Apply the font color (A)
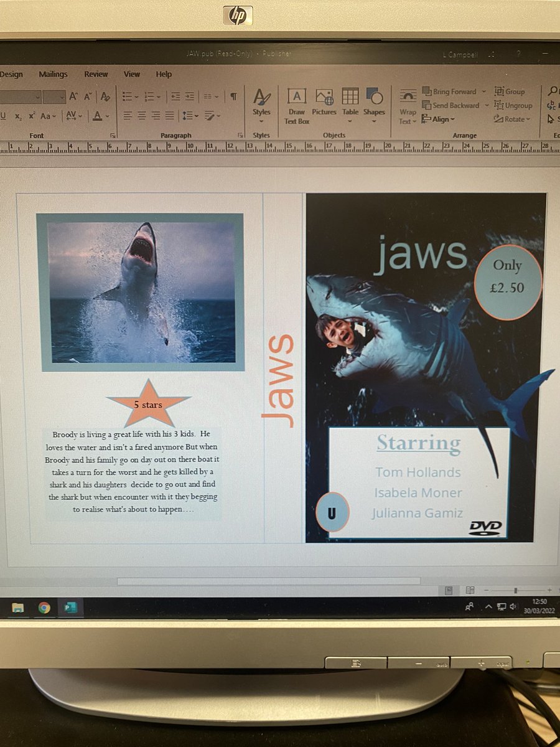Screen dimensions: 560x747 (97, 116)
